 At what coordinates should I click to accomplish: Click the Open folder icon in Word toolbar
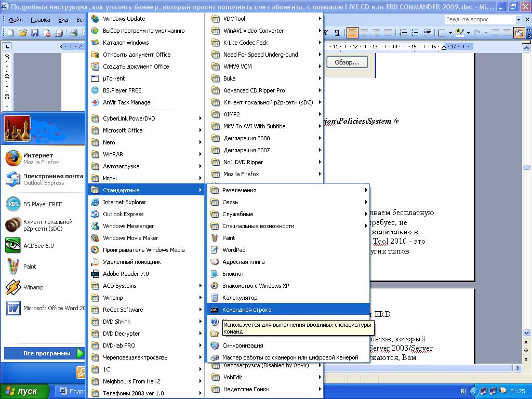[23, 33]
